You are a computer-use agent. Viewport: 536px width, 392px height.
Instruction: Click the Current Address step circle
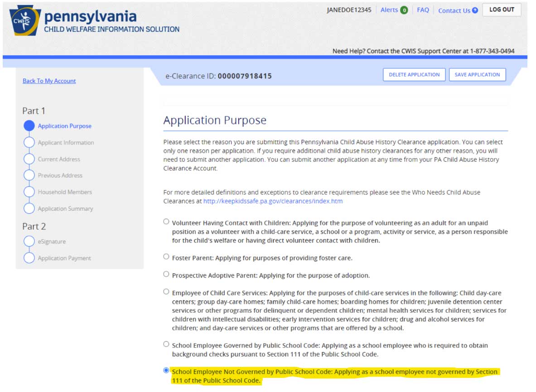coord(29,159)
